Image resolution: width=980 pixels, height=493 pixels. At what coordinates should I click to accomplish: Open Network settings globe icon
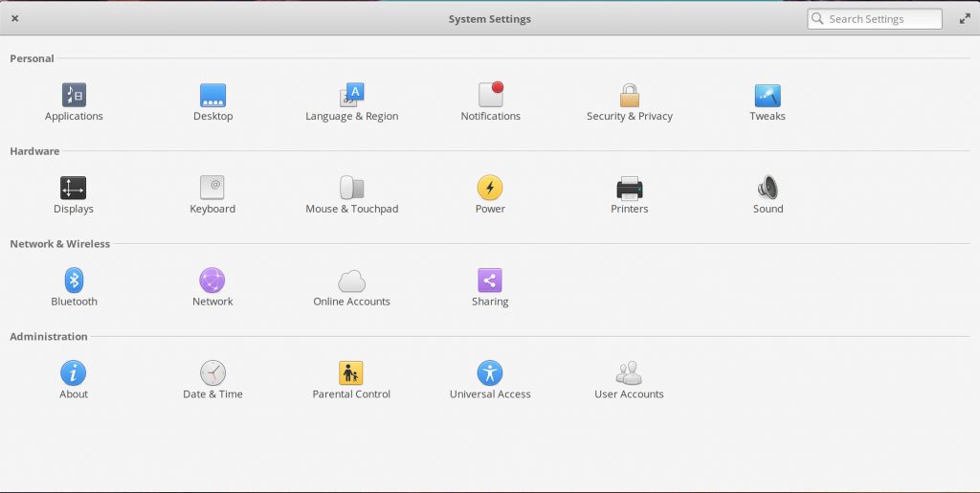coord(212,280)
